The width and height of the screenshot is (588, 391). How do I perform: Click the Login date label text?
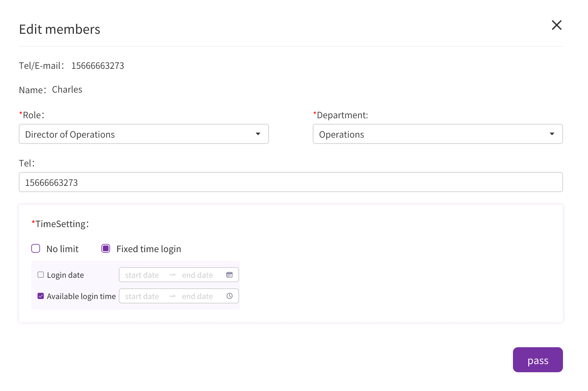[65, 275]
